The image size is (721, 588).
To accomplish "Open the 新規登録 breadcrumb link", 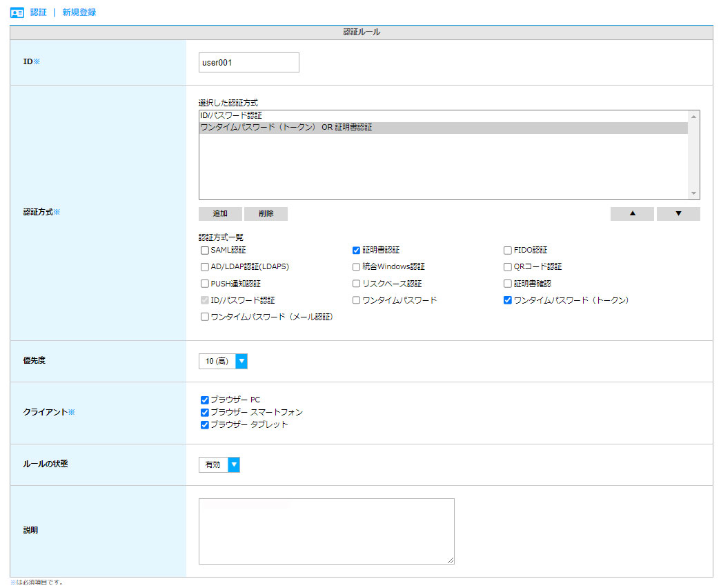I will 79,12.
